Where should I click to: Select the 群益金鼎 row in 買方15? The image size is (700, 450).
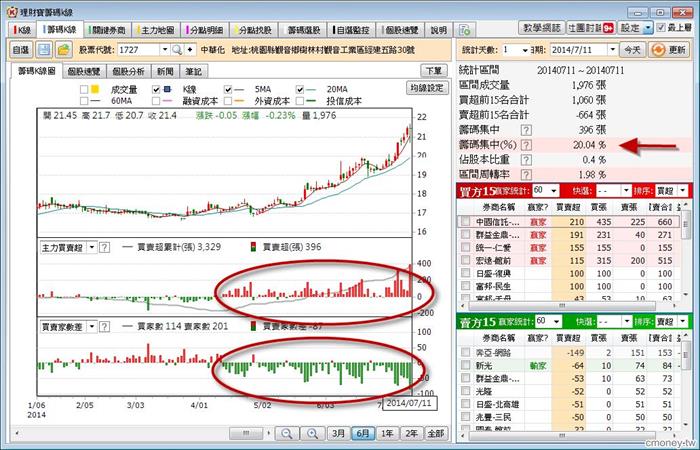click(x=569, y=234)
